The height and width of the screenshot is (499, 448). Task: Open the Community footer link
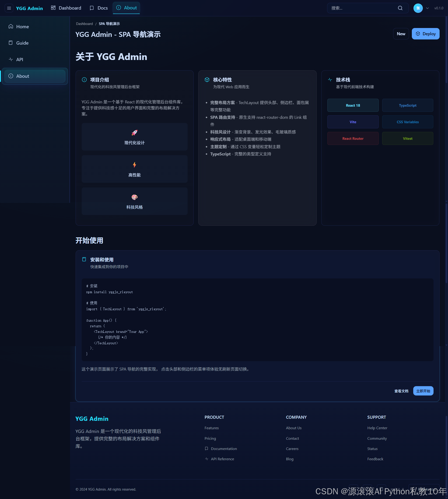[x=377, y=439]
